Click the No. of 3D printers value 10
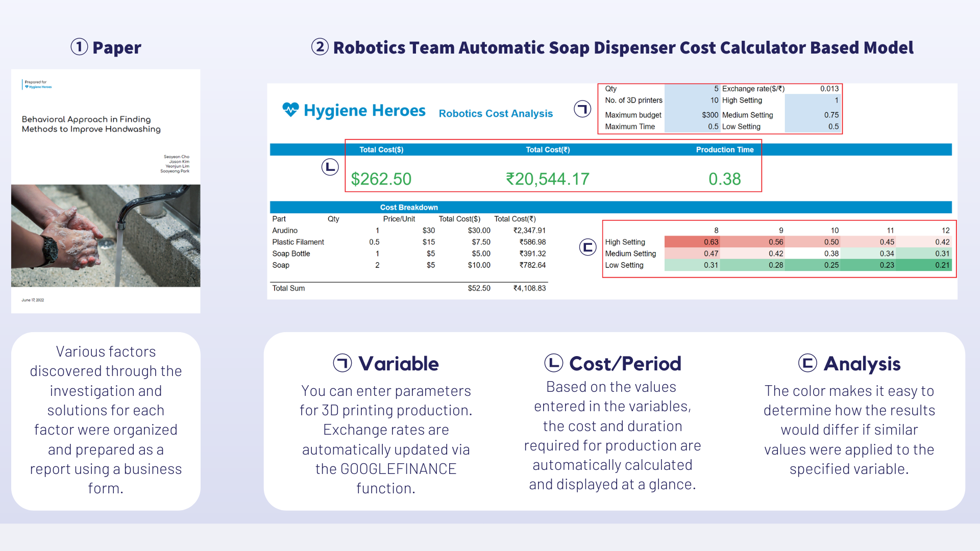 692,101
